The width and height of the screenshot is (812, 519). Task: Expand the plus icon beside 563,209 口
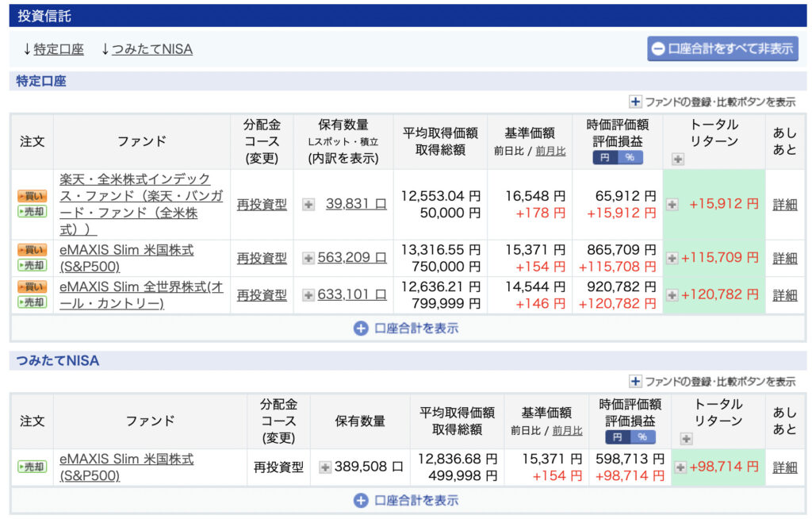tap(308, 258)
